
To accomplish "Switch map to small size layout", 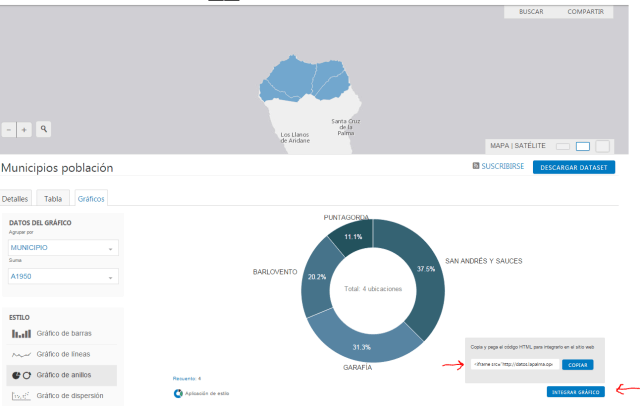I will click(563, 146).
